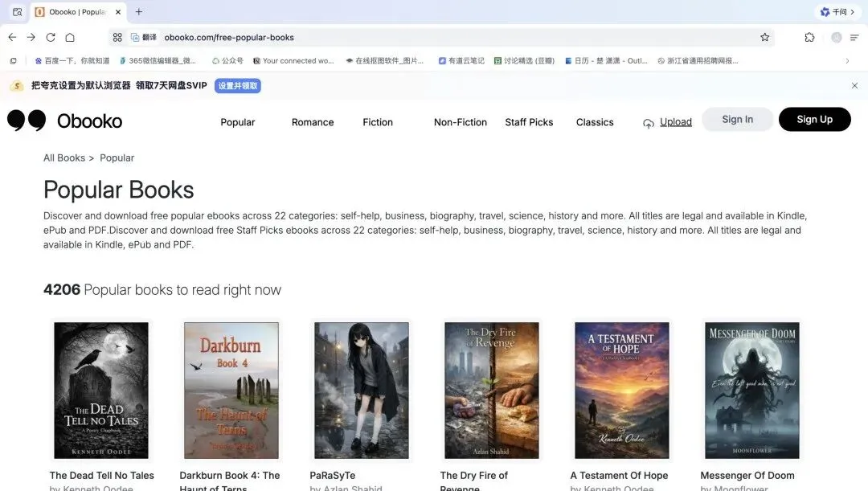Click the Obooko site name text
The width and height of the screenshot is (868, 491).
point(90,121)
